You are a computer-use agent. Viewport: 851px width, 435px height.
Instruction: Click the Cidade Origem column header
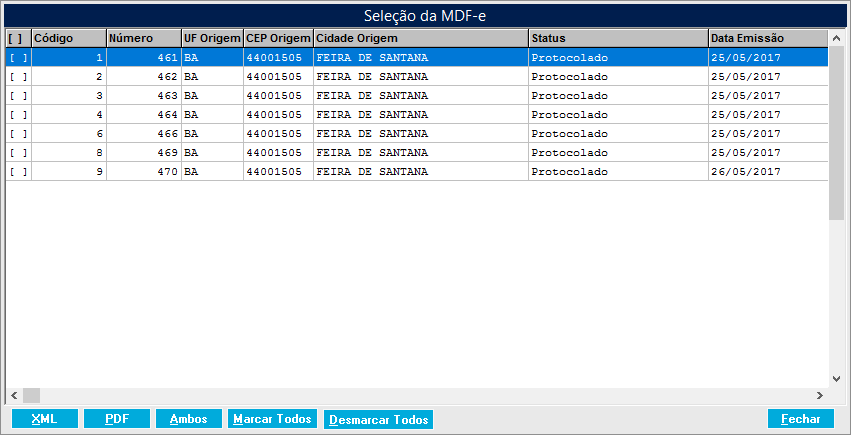click(x=421, y=39)
